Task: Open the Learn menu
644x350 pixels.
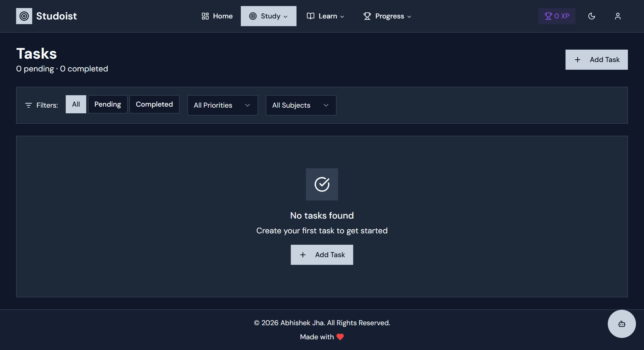Action: click(325, 16)
